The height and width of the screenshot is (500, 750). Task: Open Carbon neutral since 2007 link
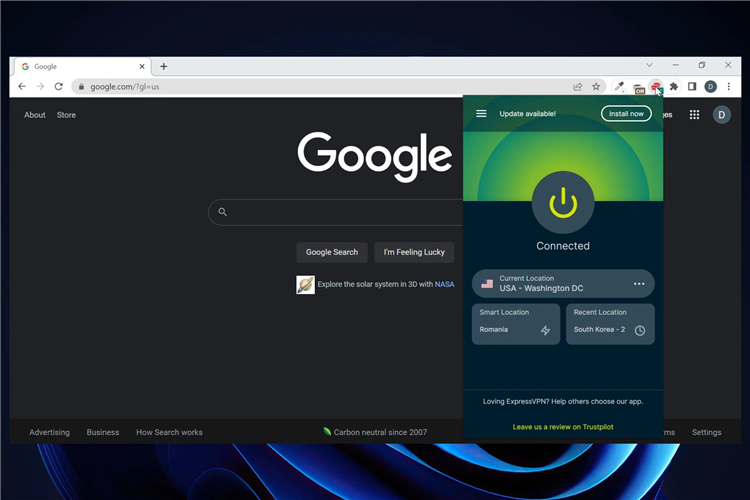[375, 432]
